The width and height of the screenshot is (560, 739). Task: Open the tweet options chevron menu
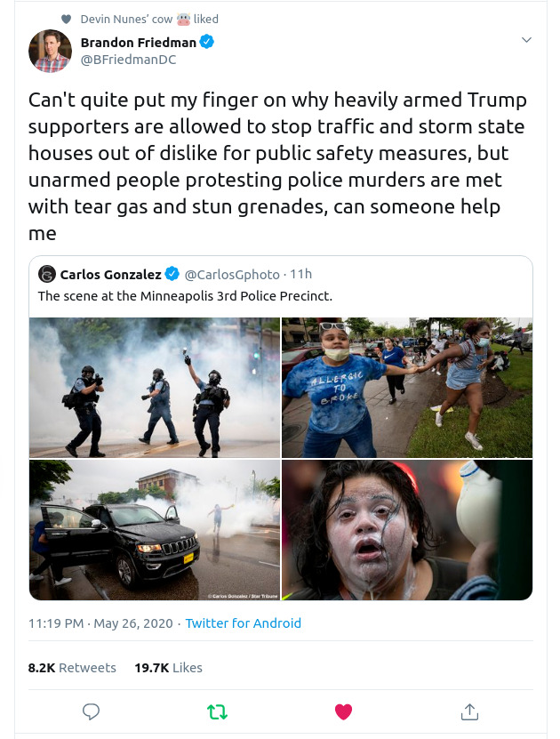[526, 40]
